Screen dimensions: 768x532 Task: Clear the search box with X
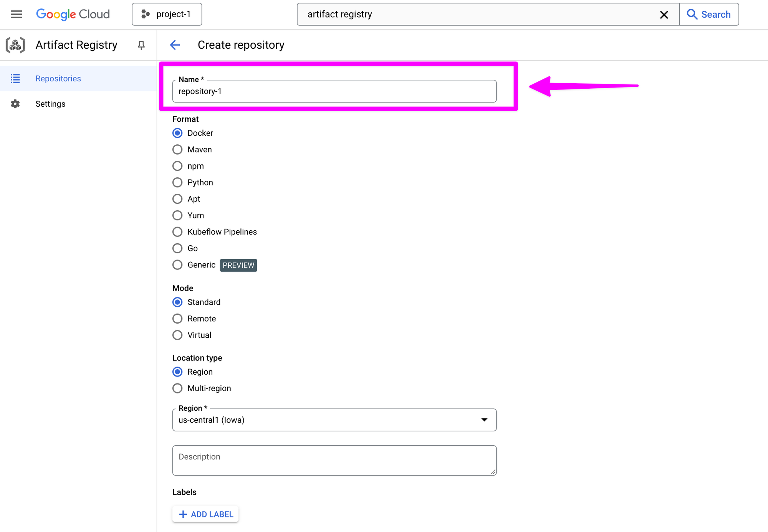(x=664, y=15)
